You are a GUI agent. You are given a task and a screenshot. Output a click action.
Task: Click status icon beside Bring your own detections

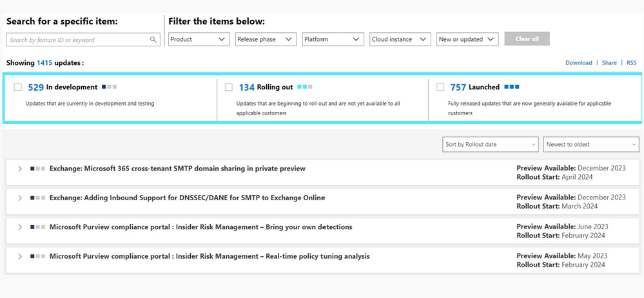tap(38, 227)
